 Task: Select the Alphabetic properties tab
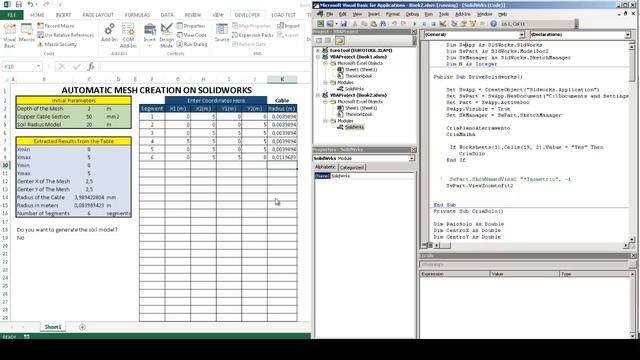[325, 167]
